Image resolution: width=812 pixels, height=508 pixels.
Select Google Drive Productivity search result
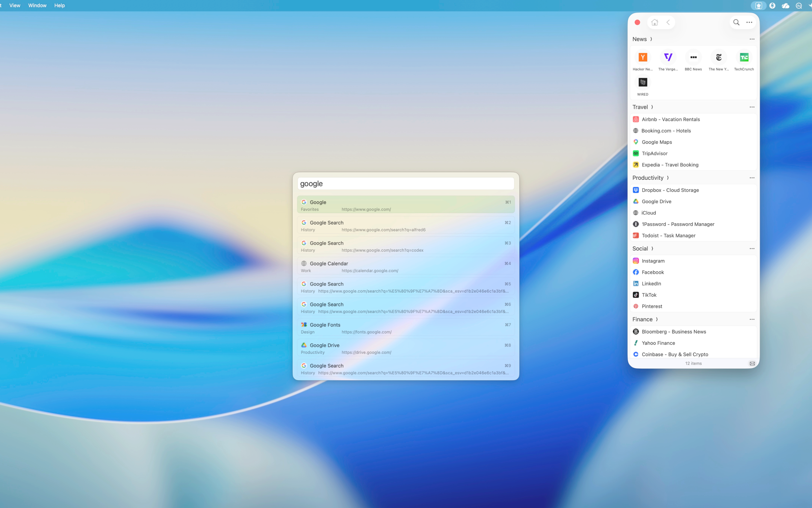pos(406,348)
